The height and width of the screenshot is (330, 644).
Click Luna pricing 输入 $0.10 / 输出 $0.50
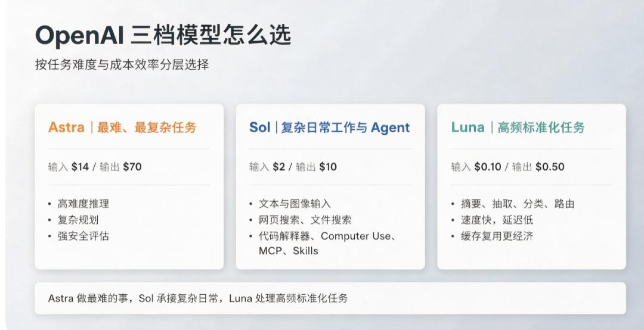click(507, 167)
